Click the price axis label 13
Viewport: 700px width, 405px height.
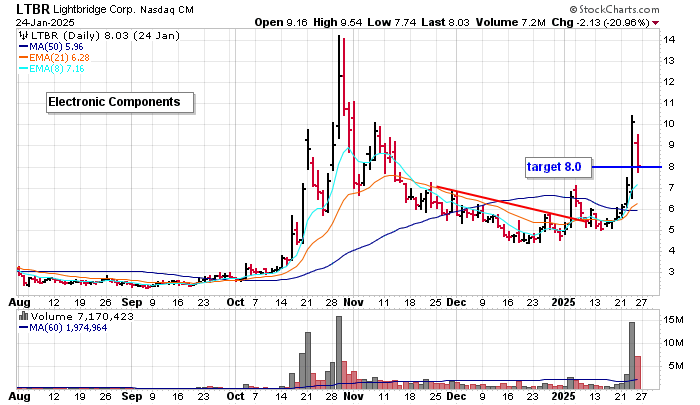[x=669, y=61]
